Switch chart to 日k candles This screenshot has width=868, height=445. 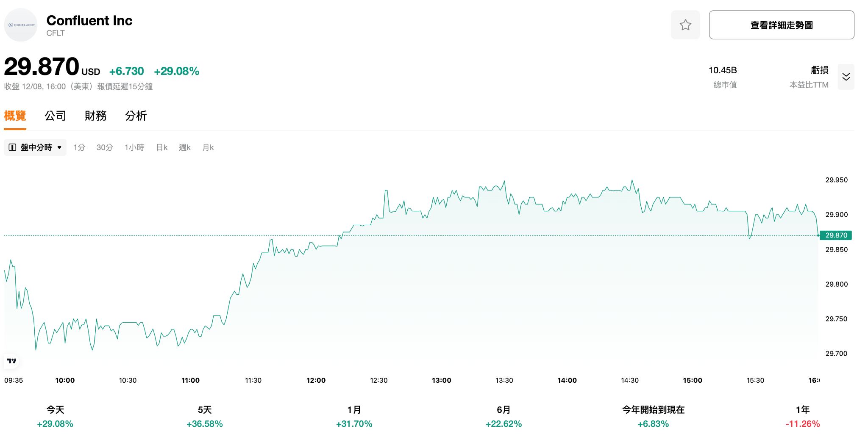(x=162, y=147)
